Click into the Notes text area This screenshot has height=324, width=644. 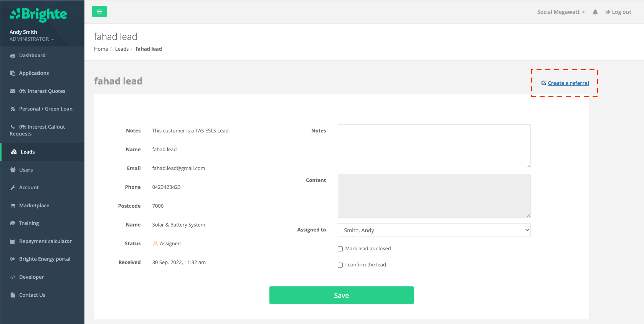click(434, 146)
